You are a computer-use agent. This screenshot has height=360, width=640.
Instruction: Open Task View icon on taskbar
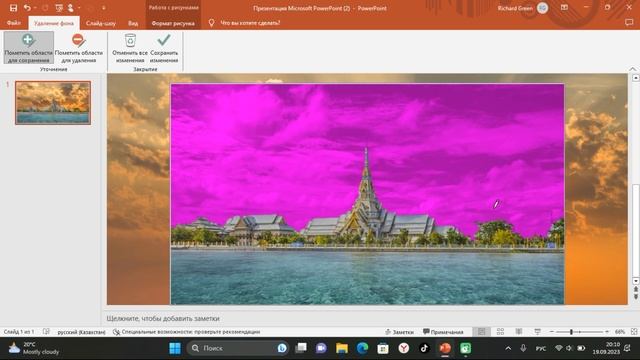pyautogui.click(x=301, y=348)
